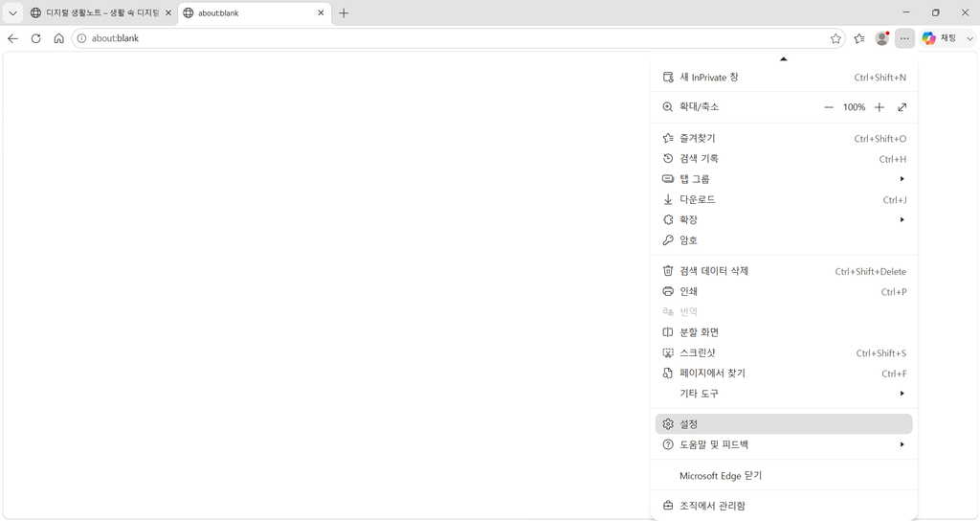Open 페이지에서 찾기

point(784,373)
